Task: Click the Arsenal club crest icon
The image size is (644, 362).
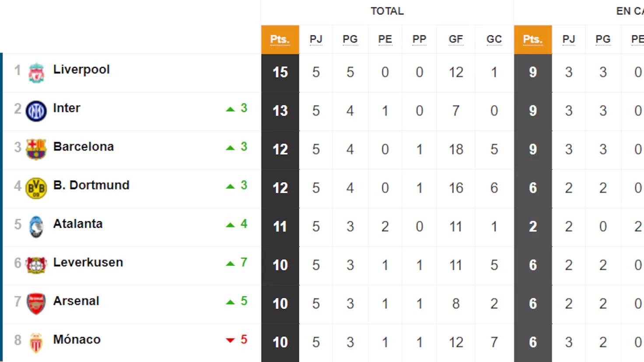Action: point(36,304)
